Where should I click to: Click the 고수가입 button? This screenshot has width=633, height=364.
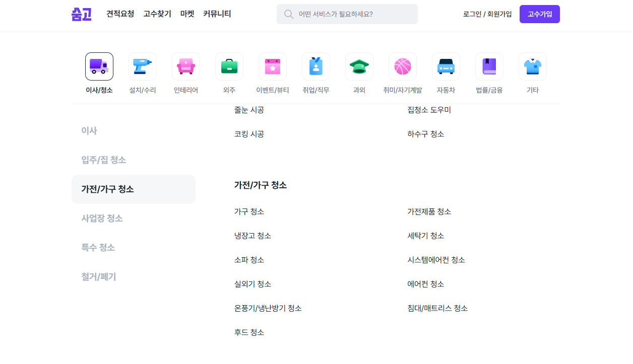(x=539, y=14)
